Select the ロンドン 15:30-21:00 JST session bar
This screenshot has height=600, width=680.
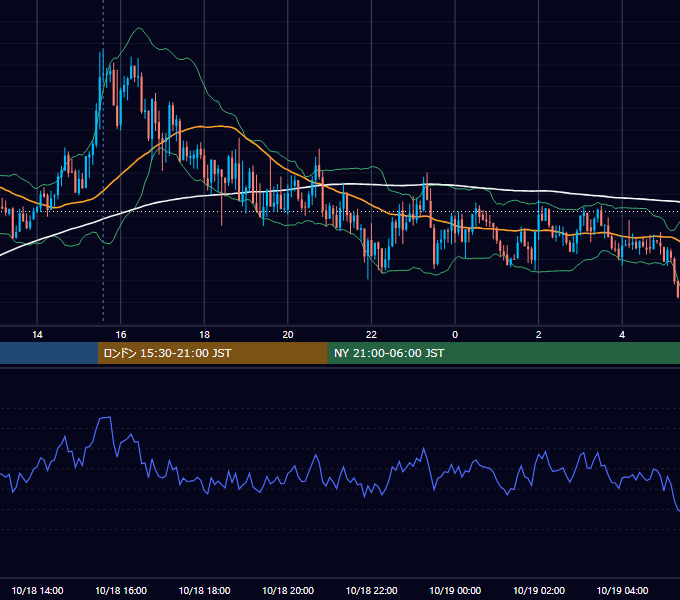[x=212, y=353]
